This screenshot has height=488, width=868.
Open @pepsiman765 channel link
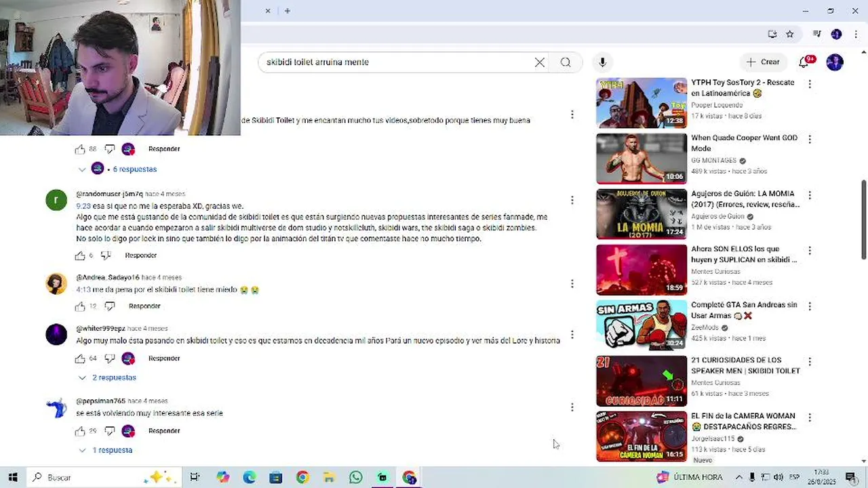point(101,401)
